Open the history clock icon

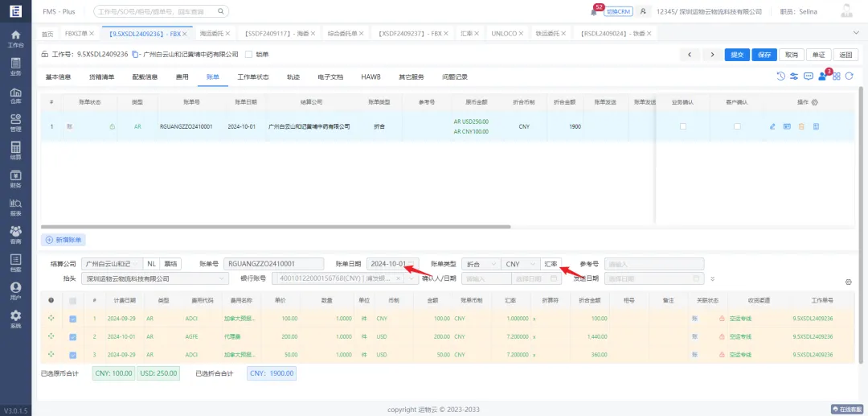[780, 76]
